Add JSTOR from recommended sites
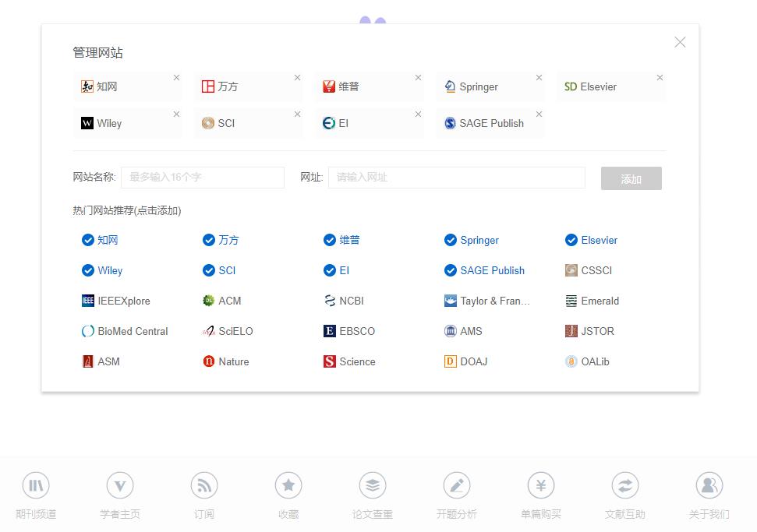Viewport: 757px width, 532px height. pos(589,331)
